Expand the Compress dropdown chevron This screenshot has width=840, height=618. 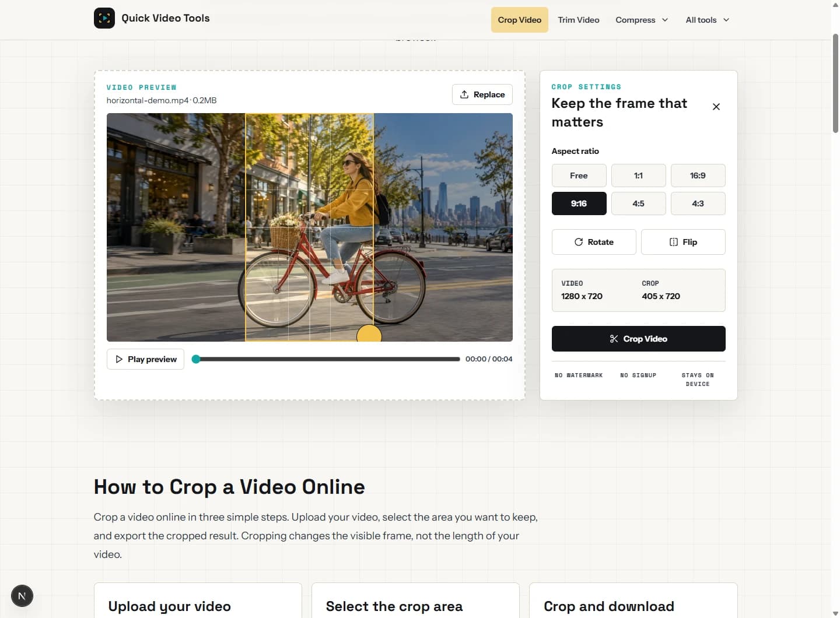coord(665,20)
